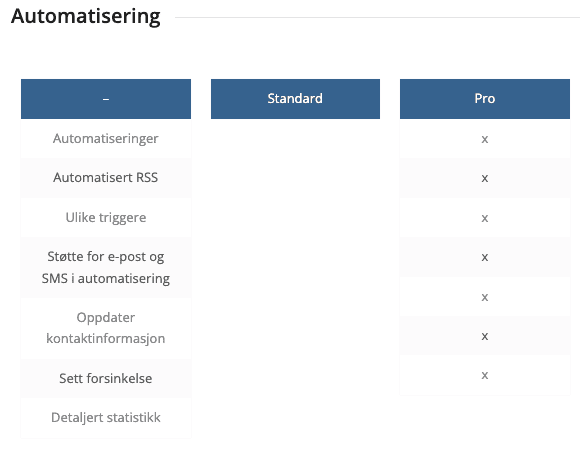Image resolution: width=586 pixels, height=470 pixels.
Task: Select the Standard column header
Action: point(295,99)
